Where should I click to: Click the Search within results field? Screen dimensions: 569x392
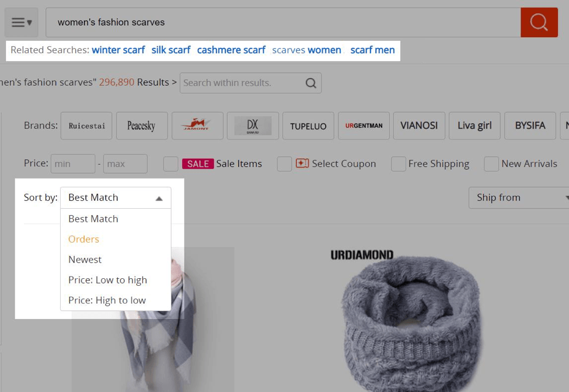(x=250, y=83)
